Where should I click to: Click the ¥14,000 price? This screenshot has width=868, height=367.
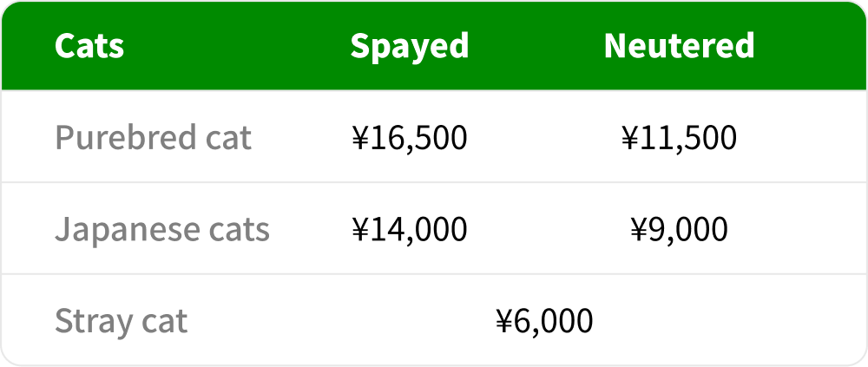[409, 229]
